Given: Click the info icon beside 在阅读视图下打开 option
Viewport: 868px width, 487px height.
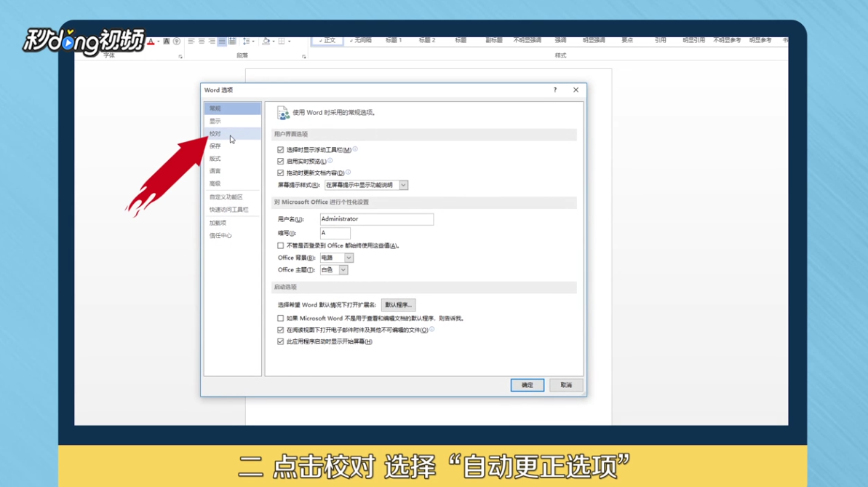Looking at the screenshot, I should tap(431, 329).
